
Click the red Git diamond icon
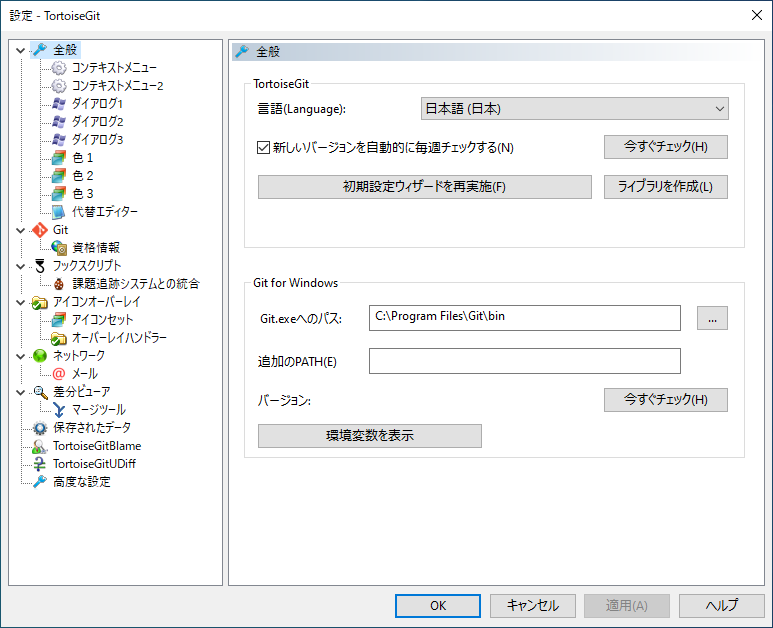click(39, 230)
